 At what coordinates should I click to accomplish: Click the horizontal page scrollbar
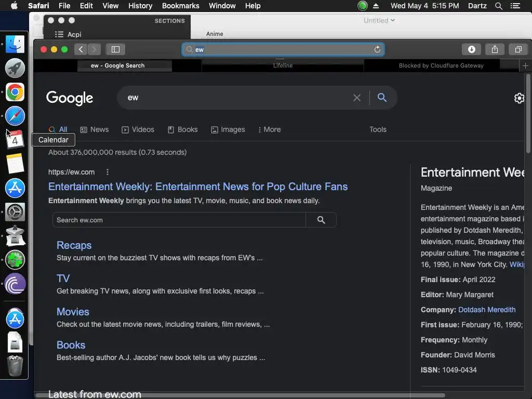[240, 395]
